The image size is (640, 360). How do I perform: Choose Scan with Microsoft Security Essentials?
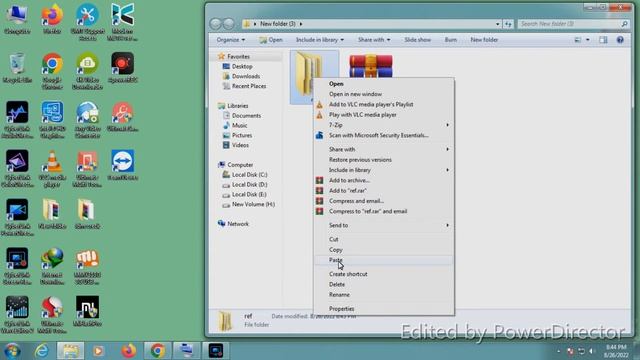pyautogui.click(x=384, y=135)
